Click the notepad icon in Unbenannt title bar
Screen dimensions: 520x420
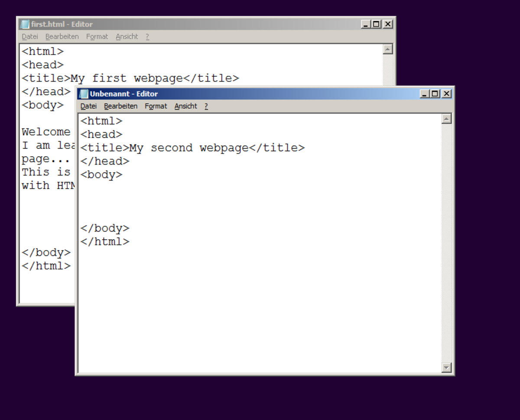tap(84, 94)
